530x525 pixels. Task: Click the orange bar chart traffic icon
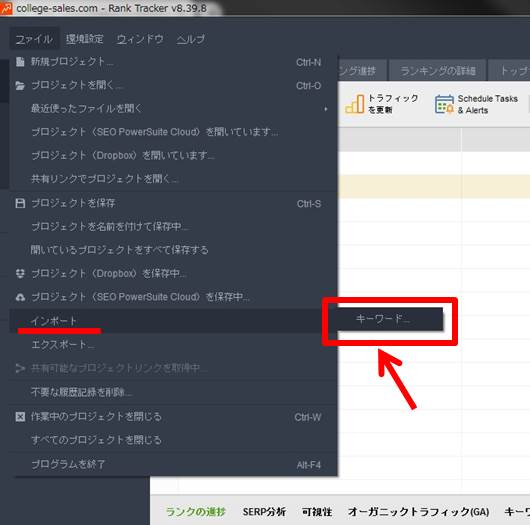click(354, 104)
